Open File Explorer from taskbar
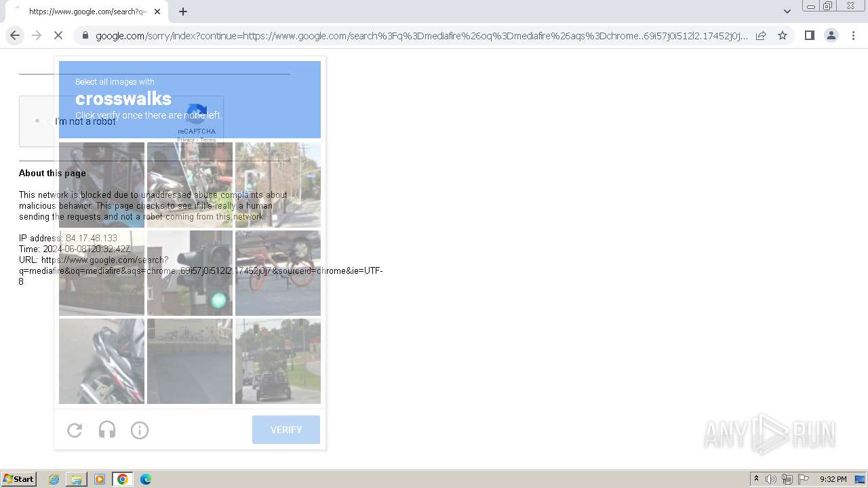Screen dimensions: 868x488 pyautogui.click(x=77, y=479)
